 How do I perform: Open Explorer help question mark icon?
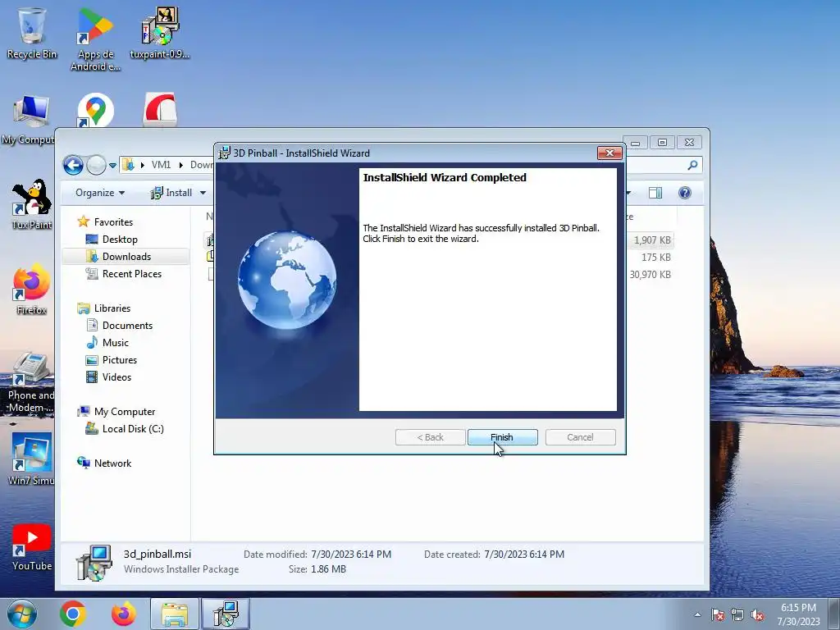tap(685, 193)
